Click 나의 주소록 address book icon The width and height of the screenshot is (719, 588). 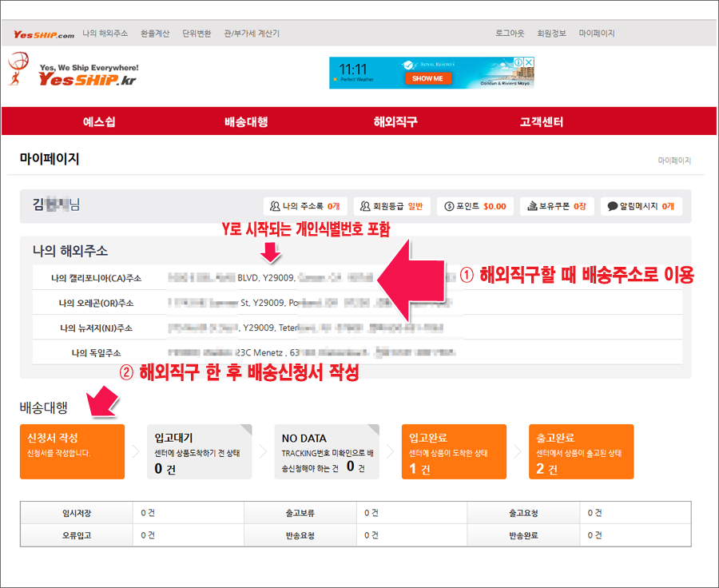point(275,206)
